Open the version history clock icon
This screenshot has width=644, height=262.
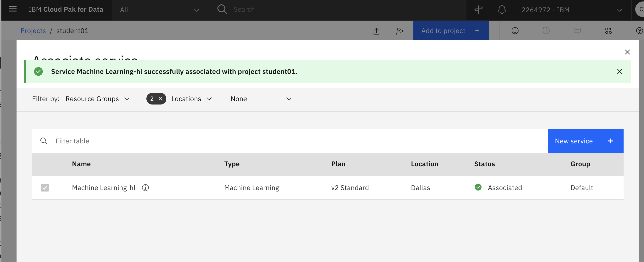pyautogui.click(x=546, y=31)
